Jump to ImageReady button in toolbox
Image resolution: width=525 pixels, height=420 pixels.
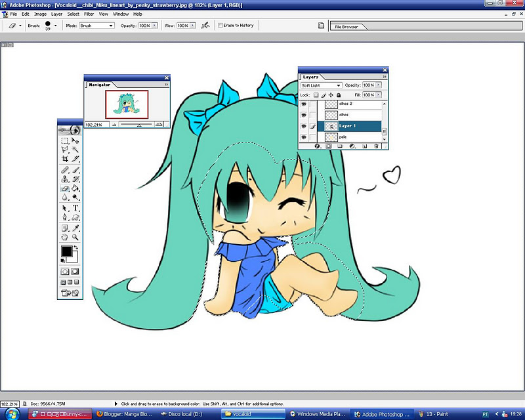pos(70,293)
